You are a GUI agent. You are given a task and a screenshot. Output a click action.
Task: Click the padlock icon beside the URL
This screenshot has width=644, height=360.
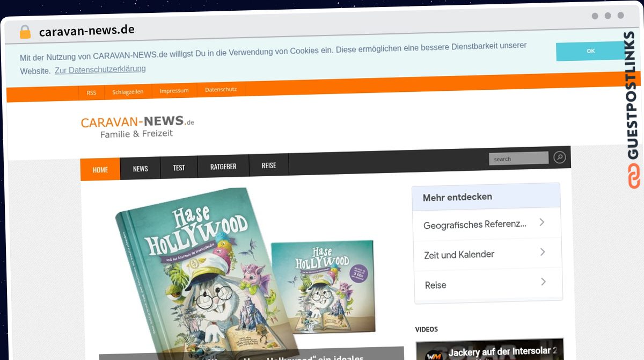[25, 32]
